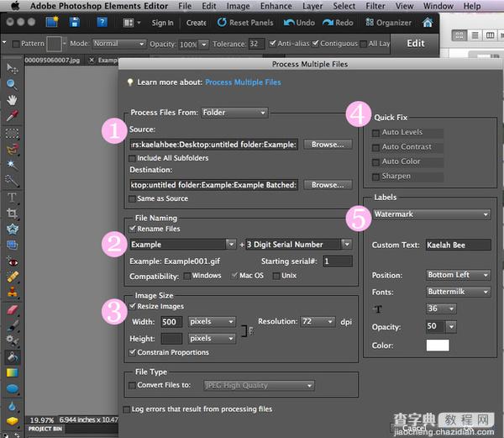This screenshot has height=438, width=504.
Task: Enable Auto Levels quick fix
Action: [375, 133]
